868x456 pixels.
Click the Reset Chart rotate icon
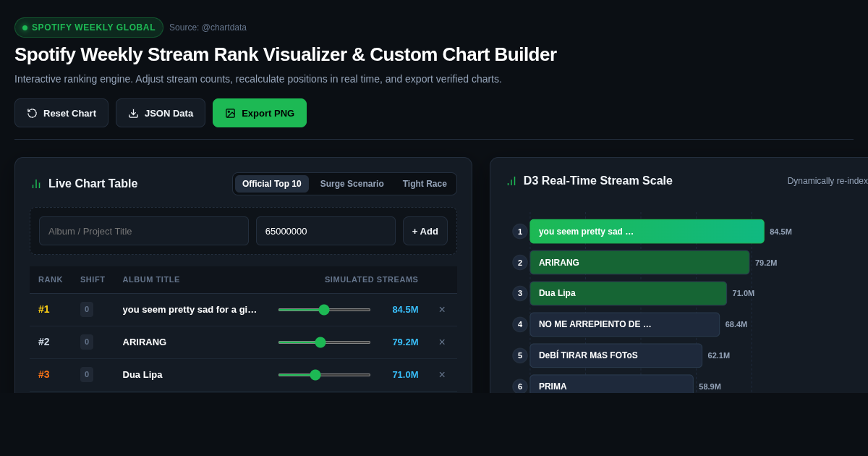point(32,113)
